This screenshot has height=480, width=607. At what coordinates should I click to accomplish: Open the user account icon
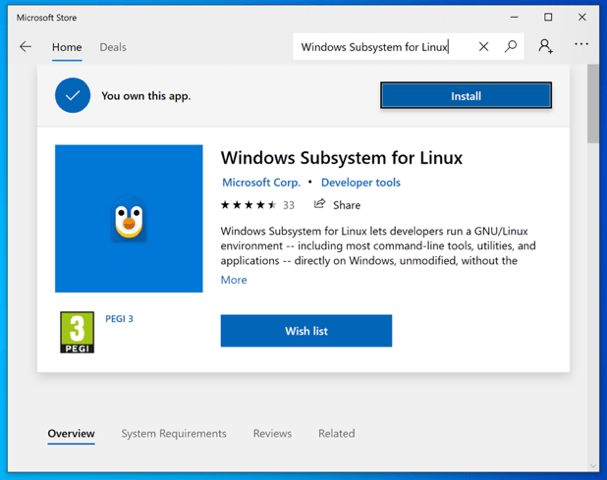pyautogui.click(x=545, y=47)
